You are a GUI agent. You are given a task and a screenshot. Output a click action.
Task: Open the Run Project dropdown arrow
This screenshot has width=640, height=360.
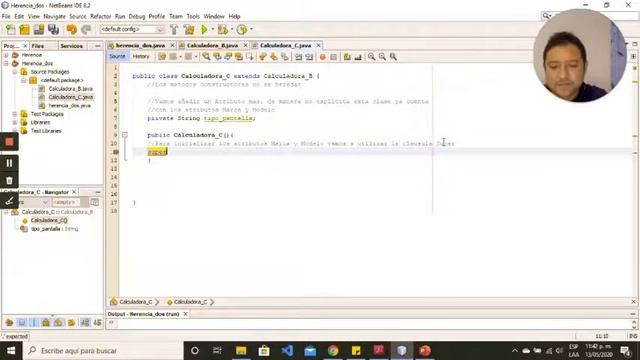[212, 29]
